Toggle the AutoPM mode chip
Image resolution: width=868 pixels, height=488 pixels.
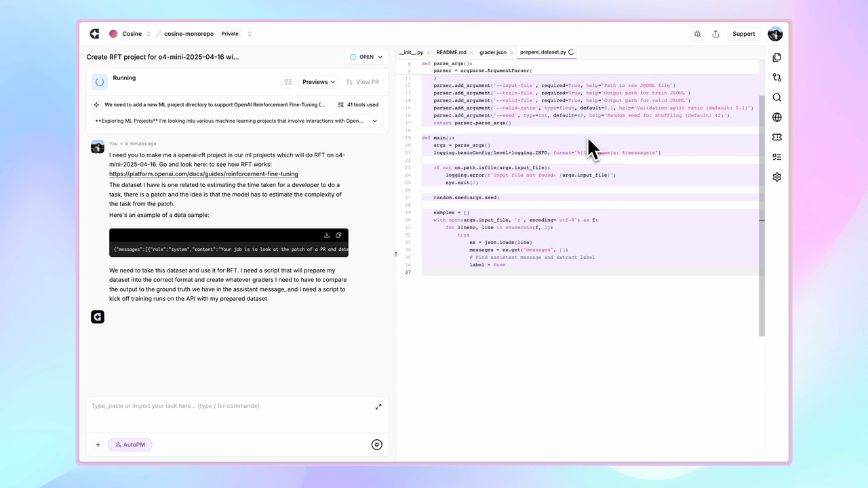(x=130, y=445)
